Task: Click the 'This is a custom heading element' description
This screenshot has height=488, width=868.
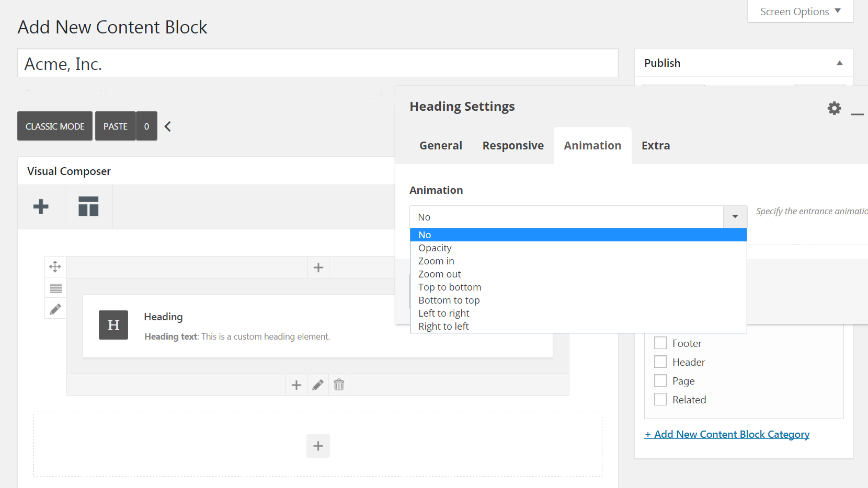Action: pyautogui.click(x=266, y=336)
